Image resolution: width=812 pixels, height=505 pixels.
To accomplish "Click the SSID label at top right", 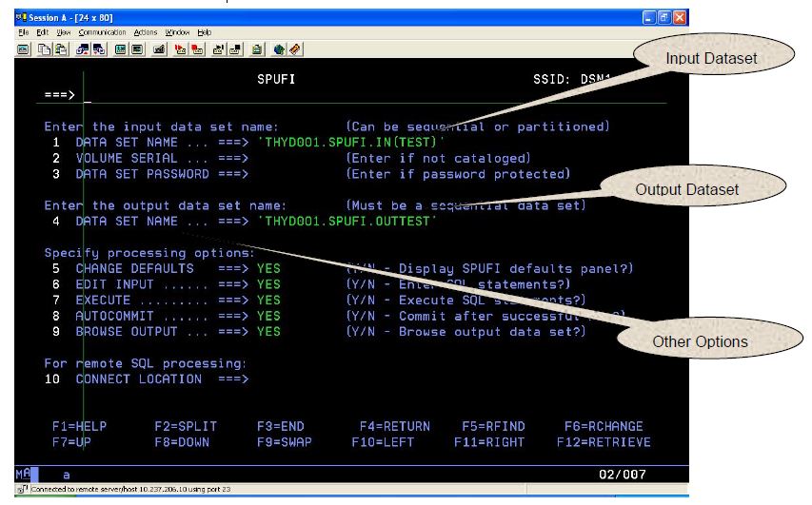I will pyautogui.click(x=551, y=79).
